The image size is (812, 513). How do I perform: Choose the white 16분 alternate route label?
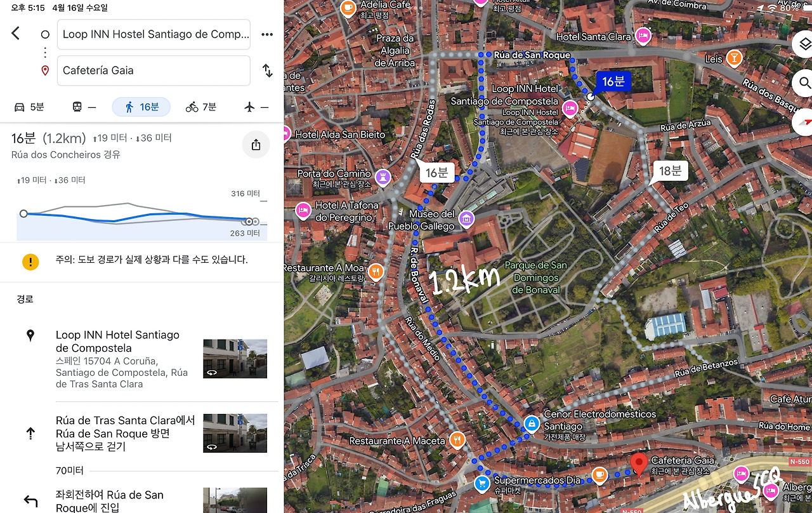[436, 173]
